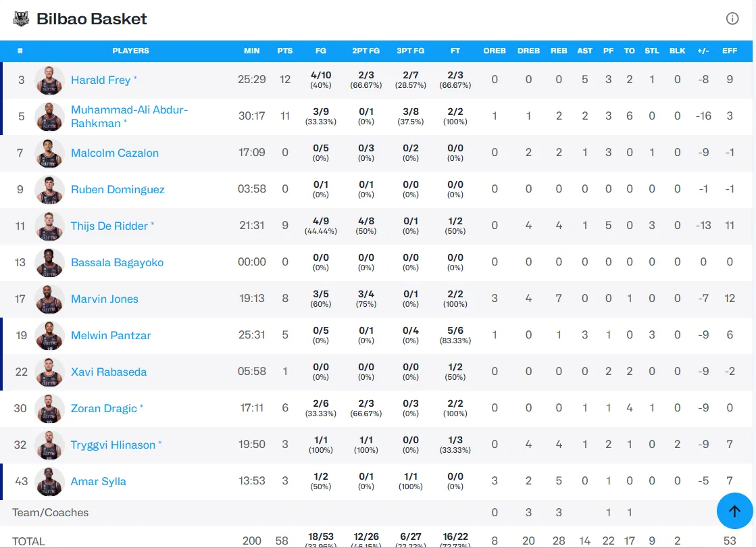The height and width of the screenshot is (548, 756).
Task: Open Zoran Dragic's player photo
Action: (x=49, y=409)
